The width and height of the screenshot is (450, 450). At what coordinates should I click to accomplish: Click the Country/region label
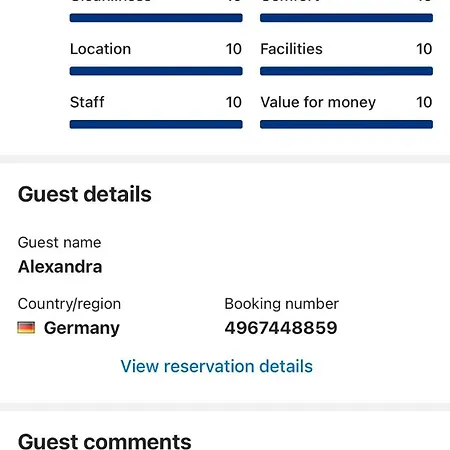[69, 304]
